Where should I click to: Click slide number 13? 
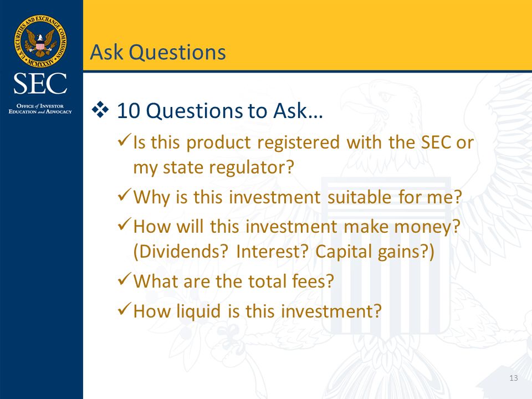514,378
